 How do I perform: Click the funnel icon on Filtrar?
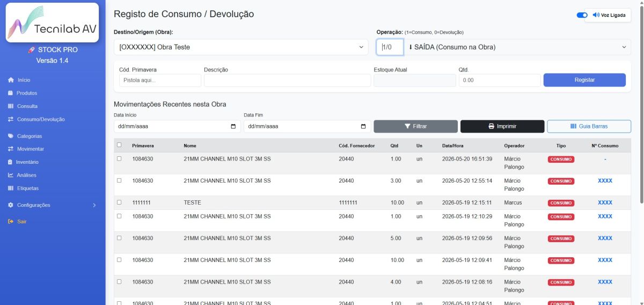[x=407, y=126]
